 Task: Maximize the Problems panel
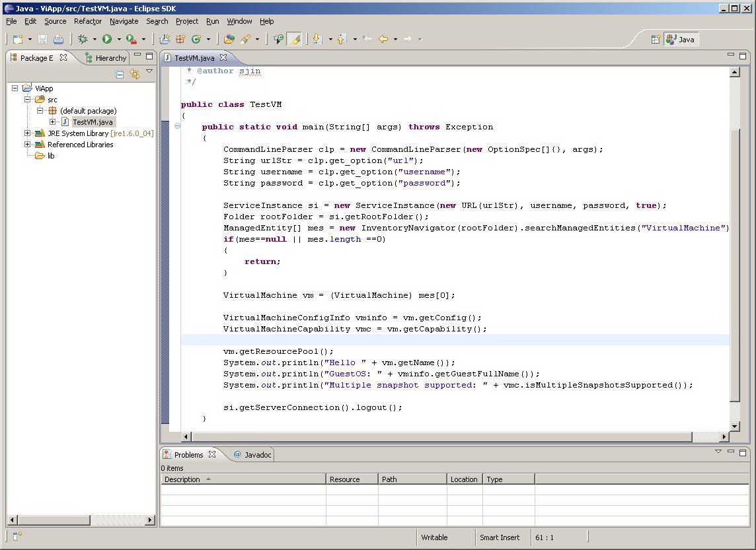[743, 453]
